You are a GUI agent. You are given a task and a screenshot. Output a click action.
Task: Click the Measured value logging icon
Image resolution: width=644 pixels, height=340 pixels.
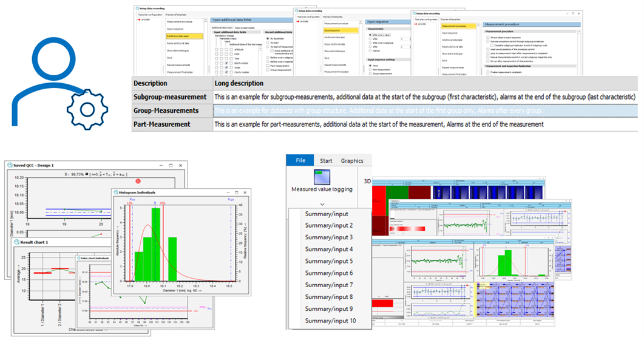coord(322,177)
